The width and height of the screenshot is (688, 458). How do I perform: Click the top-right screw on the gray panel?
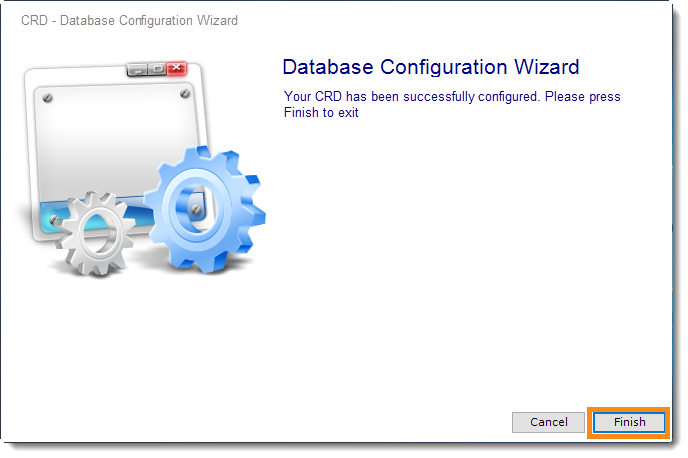(185, 93)
